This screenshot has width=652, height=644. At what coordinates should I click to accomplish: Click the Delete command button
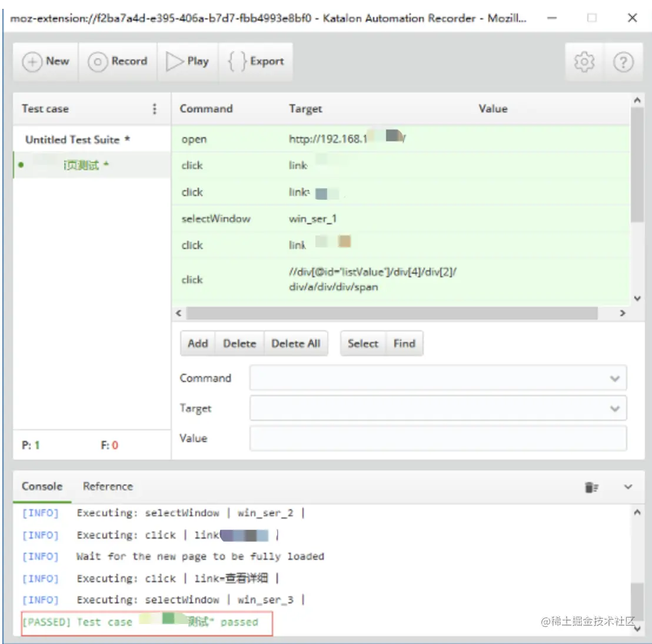pos(239,344)
